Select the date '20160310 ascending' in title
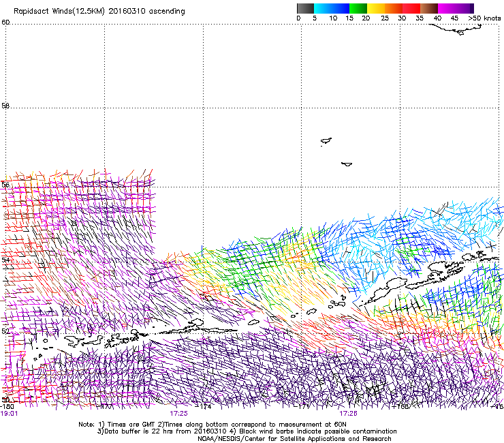 146,12
